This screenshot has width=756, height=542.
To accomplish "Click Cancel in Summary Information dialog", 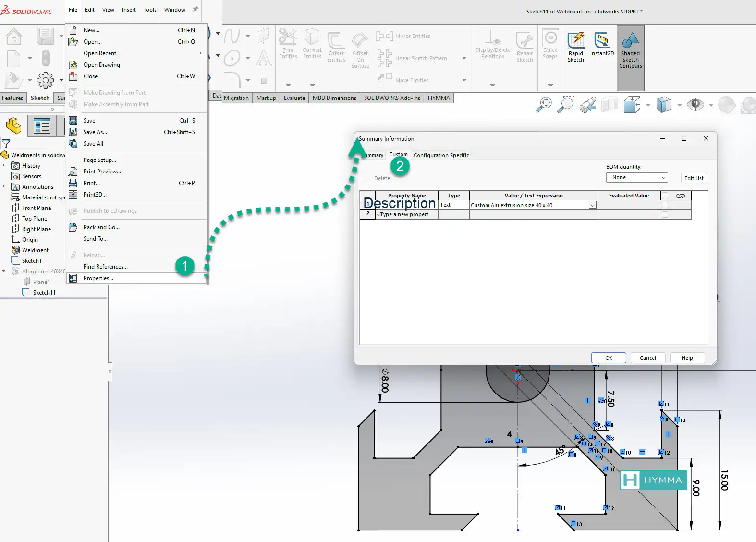I will [x=647, y=358].
